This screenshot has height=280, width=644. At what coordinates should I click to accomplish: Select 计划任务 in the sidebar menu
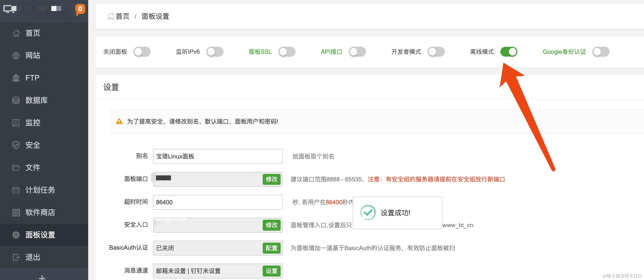point(40,190)
